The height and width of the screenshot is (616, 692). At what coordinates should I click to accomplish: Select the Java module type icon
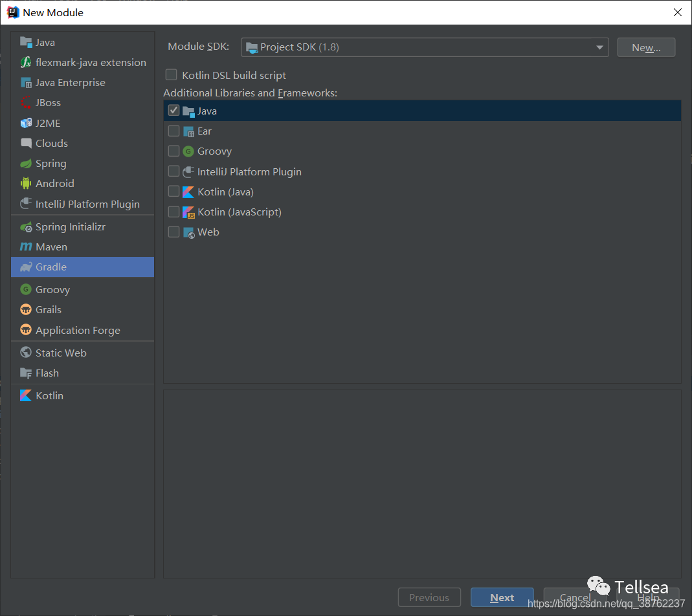click(x=26, y=42)
